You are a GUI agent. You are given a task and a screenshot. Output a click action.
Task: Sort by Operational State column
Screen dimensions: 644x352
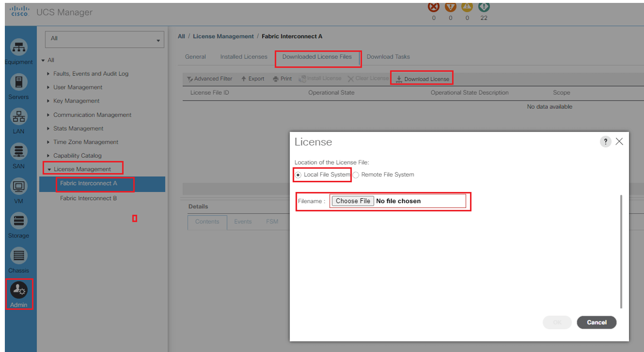pos(331,92)
